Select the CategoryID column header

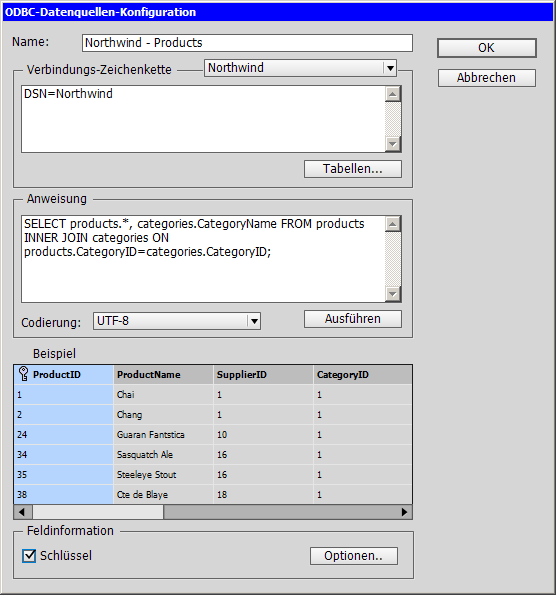point(363,375)
